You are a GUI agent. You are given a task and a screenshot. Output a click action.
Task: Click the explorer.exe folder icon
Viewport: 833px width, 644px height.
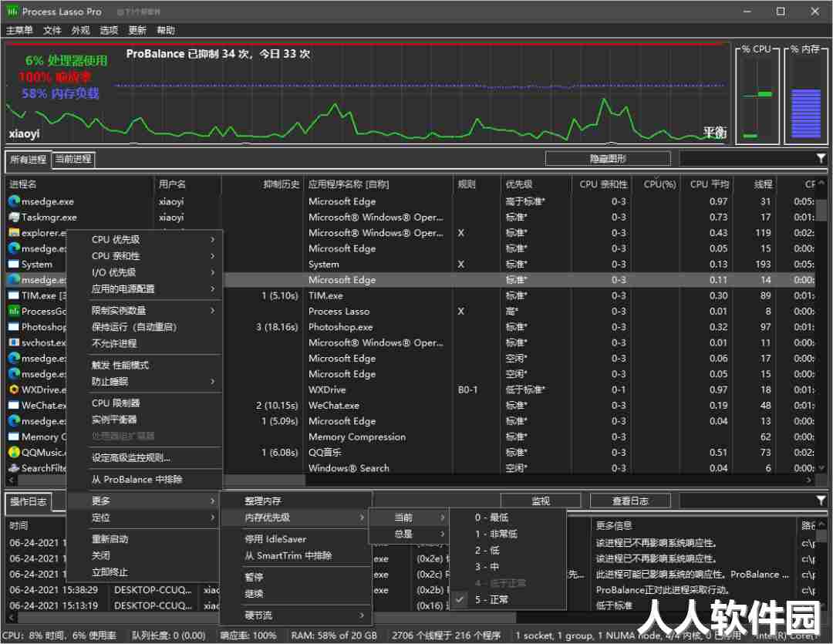14,233
